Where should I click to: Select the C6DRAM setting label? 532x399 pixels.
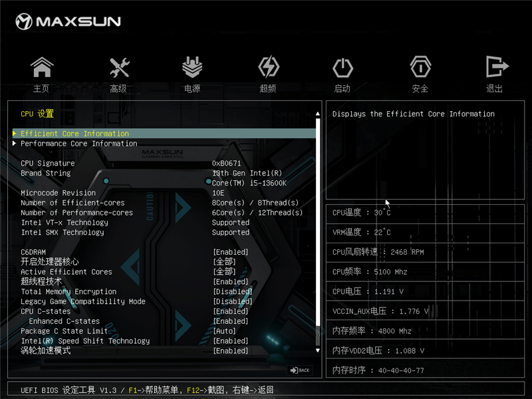[x=33, y=252]
